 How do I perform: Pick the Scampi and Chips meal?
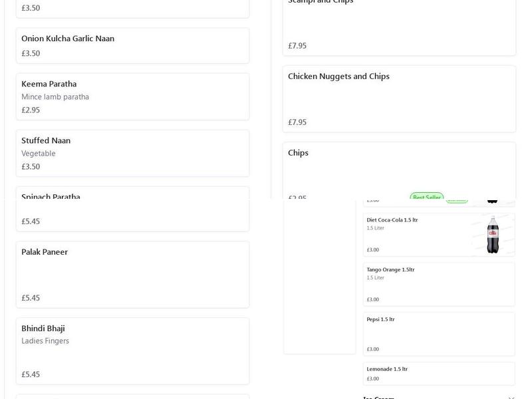pyautogui.click(x=399, y=27)
